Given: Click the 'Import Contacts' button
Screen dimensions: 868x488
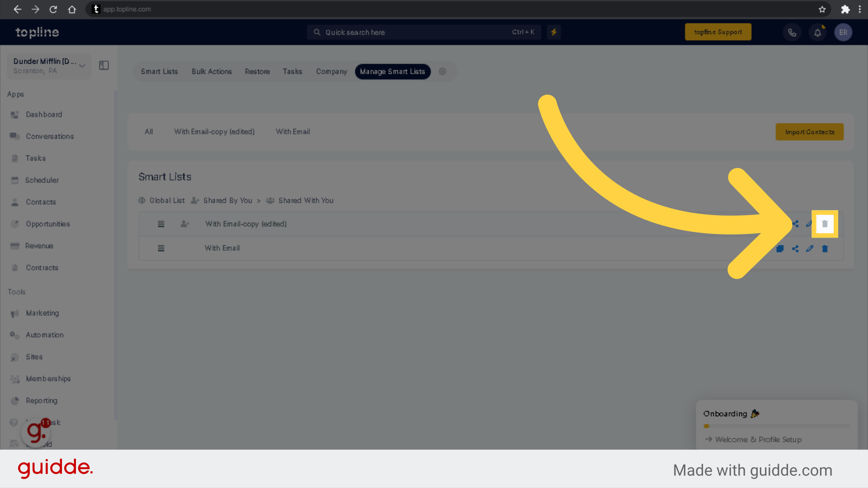Looking at the screenshot, I should 810,131.
